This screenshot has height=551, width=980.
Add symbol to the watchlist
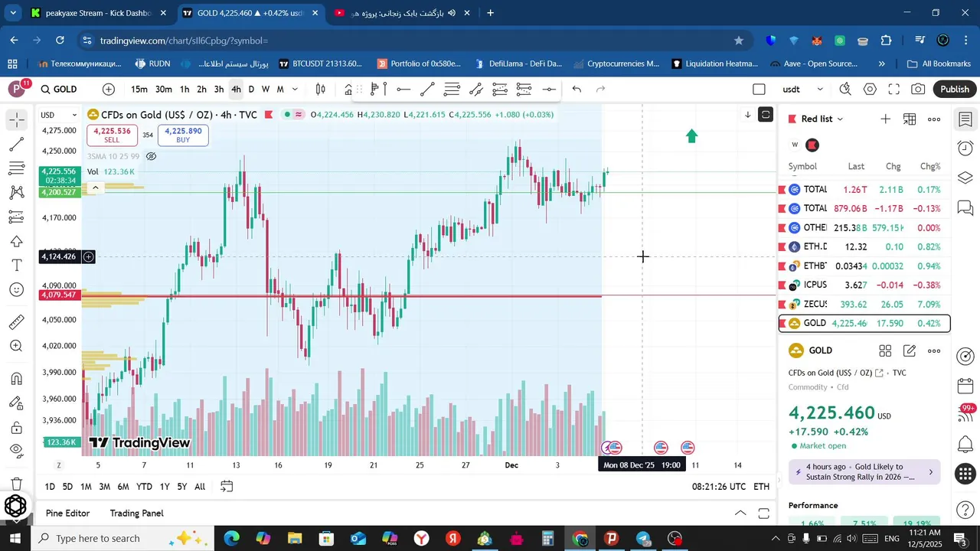tap(885, 119)
